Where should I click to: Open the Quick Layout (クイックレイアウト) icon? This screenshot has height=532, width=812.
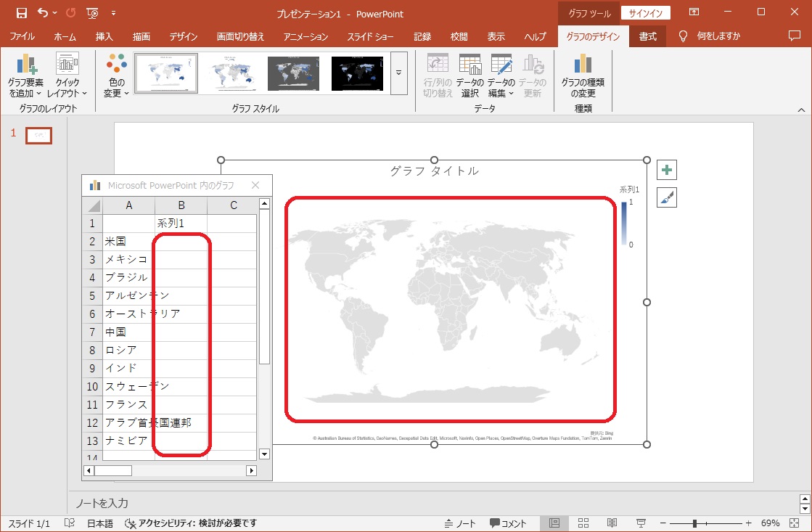click(67, 65)
